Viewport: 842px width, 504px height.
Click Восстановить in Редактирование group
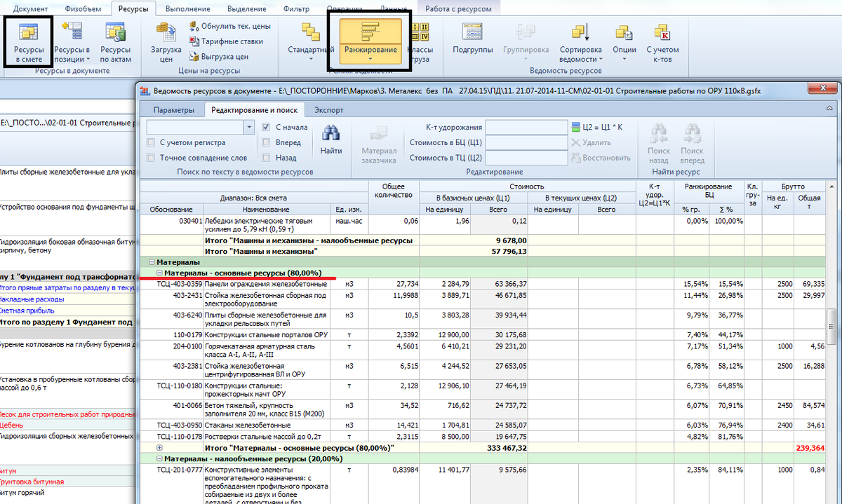point(601,158)
